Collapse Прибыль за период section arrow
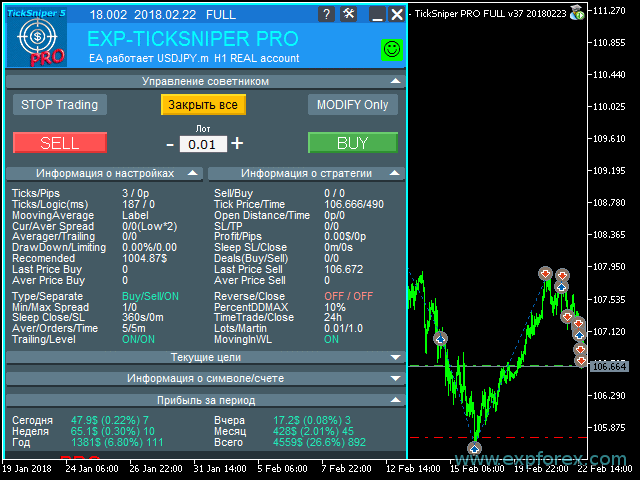640x480 pixels. point(395,400)
